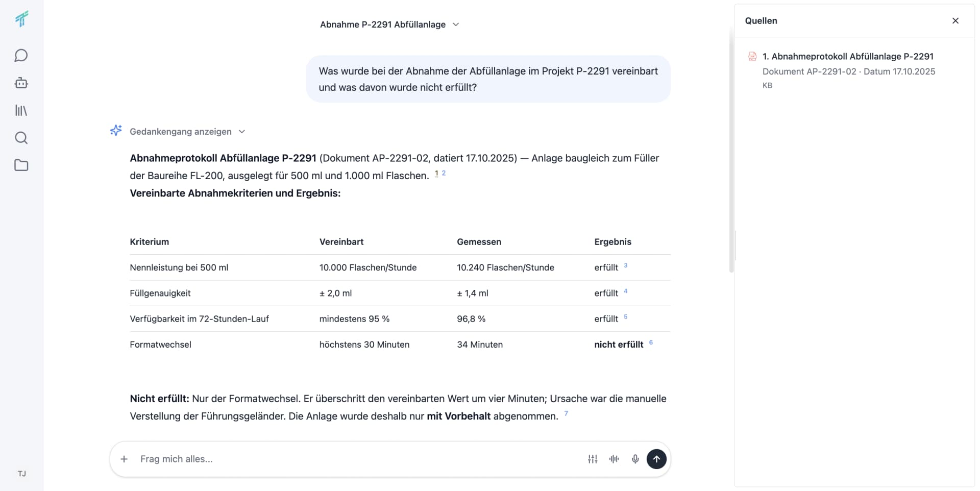Click 'Dokument AP-2291-02 · Datum 17.10.2025' source detail

[x=849, y=71]
